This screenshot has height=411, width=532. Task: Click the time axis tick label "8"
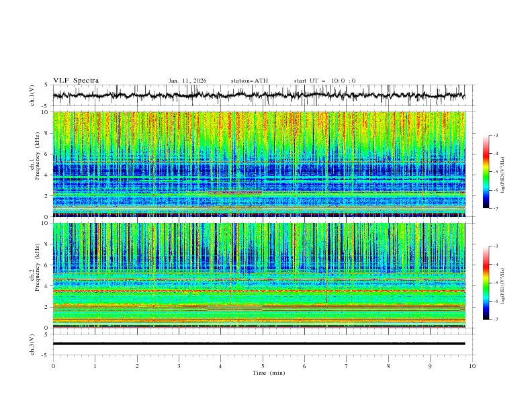point(388,366)
